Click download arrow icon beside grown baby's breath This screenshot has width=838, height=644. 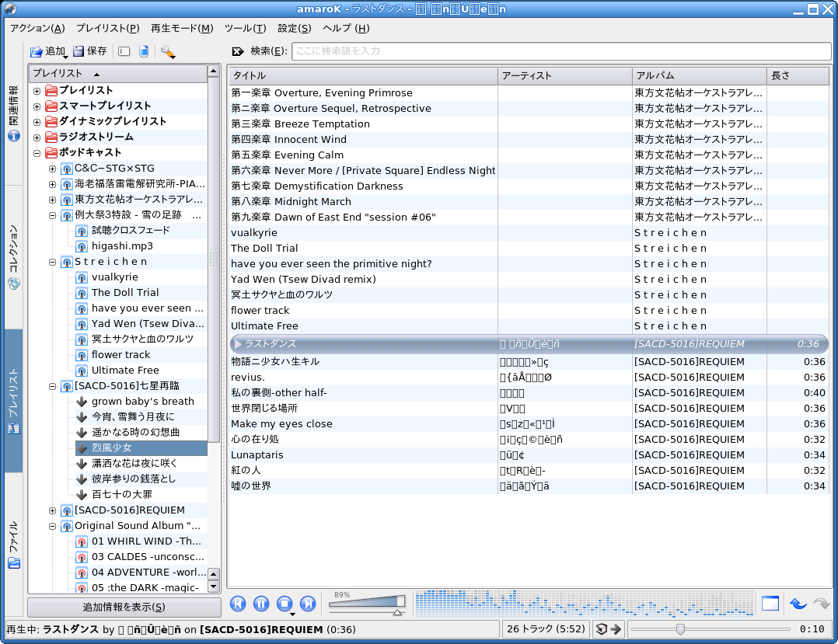[82, 402]
